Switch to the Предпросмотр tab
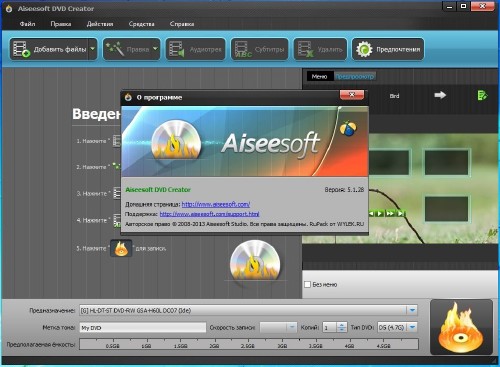 [x=355, y=76]
